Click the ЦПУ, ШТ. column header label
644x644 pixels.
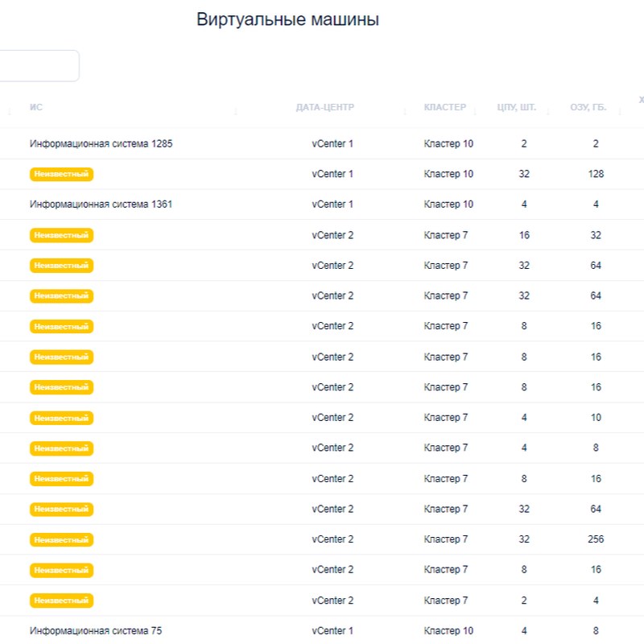pos(516,107)
